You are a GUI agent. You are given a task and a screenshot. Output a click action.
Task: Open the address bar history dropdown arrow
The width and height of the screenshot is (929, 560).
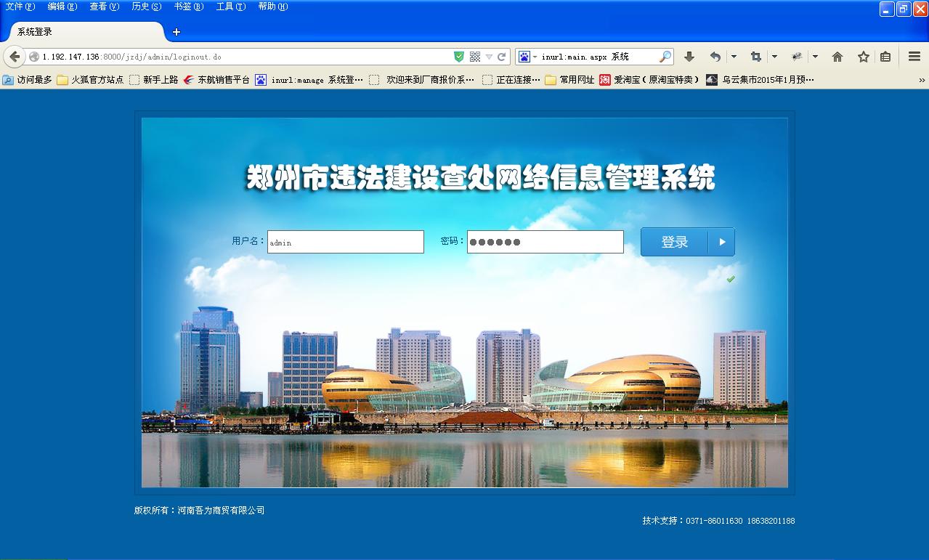tap(489, 57)
